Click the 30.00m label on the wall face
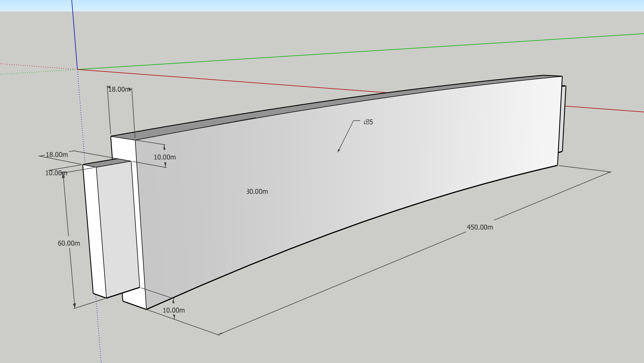The width and height of the screenshot is (644, 363). click(257, 192)
